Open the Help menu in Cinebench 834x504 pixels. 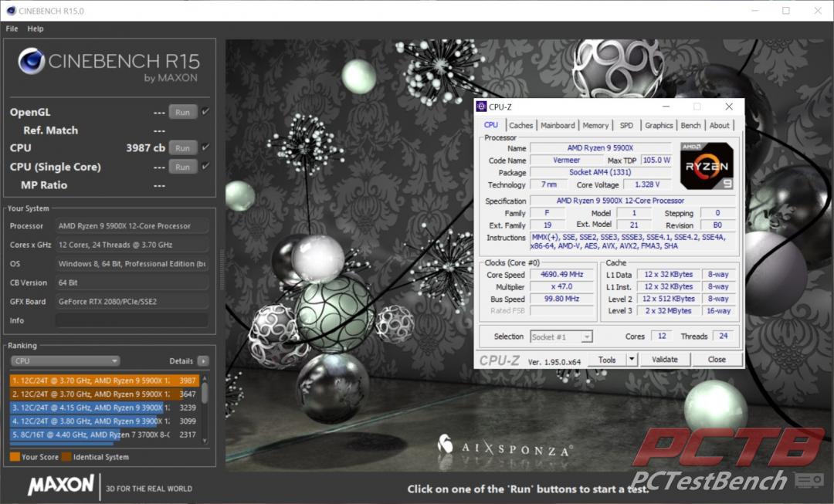[x=36, y=29]
